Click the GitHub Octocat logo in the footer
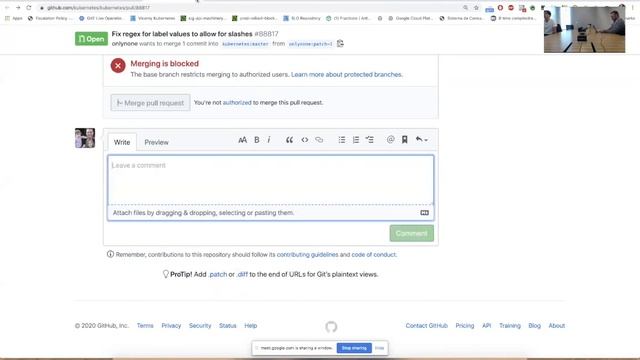The image size is (640, 360). (331, 327)
